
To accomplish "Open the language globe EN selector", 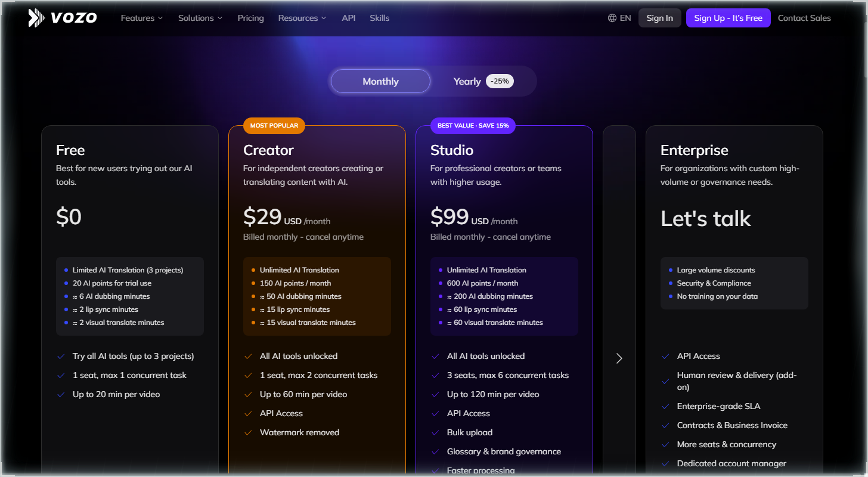I will click(619, 18).
